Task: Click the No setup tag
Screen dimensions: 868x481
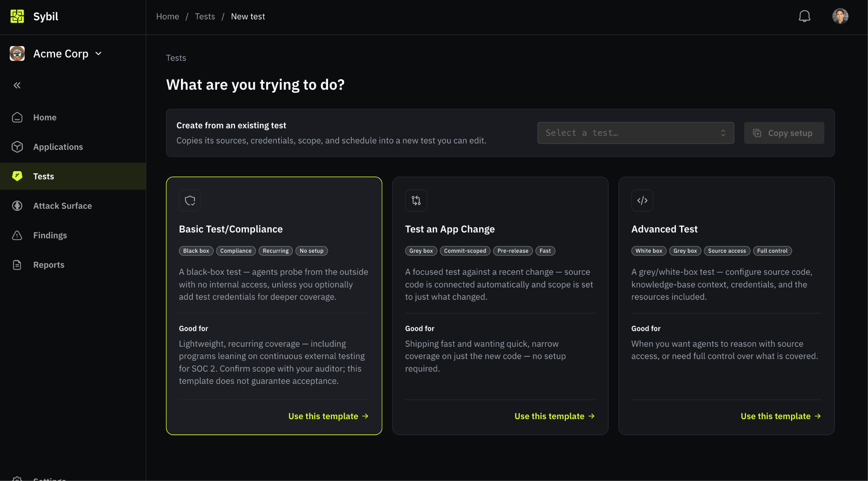Action: point(312,251)
